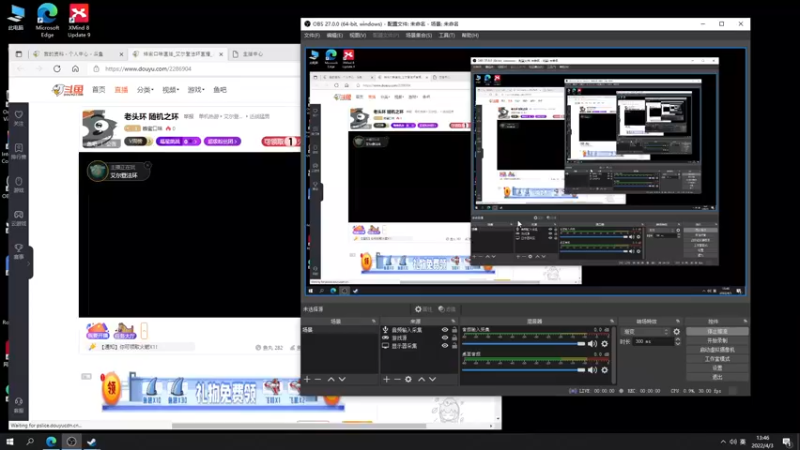This screenshot has width=800, height=450.
Task: Move source down in sources list
Action: [433, 379]
